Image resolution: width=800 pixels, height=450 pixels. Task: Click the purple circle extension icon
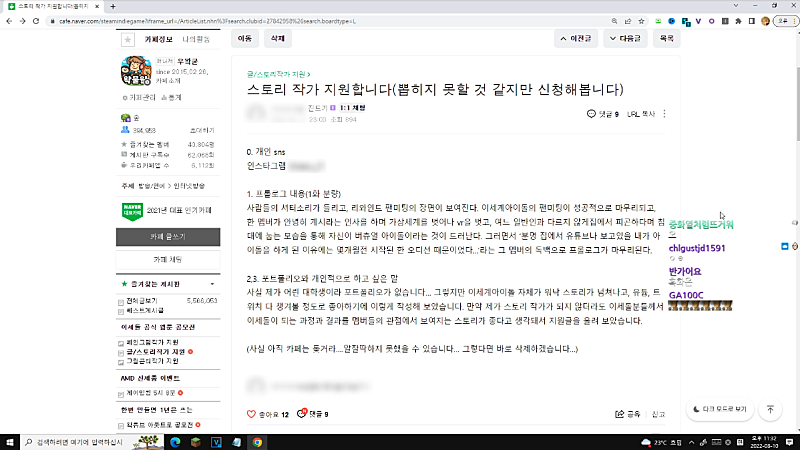point(712,21)
